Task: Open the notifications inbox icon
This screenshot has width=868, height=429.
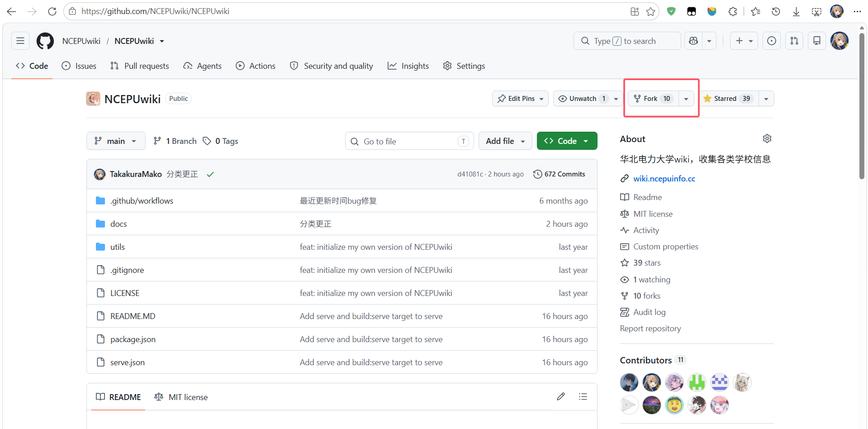Action: point(817,41)
